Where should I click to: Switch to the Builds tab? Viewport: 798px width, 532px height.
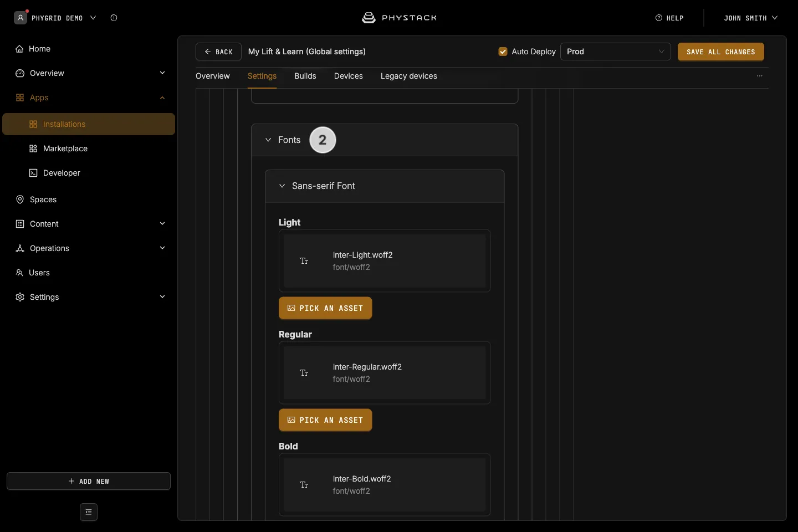point(305,76)
